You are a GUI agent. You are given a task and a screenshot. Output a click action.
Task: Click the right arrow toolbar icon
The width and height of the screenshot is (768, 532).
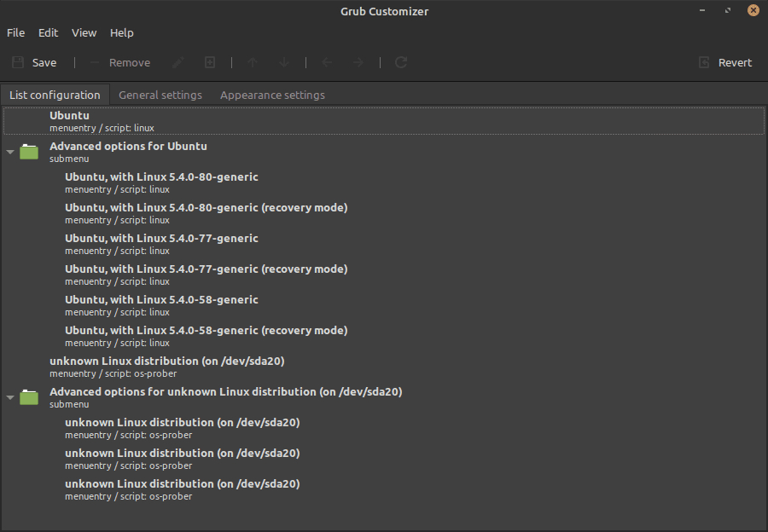[358, 62]
